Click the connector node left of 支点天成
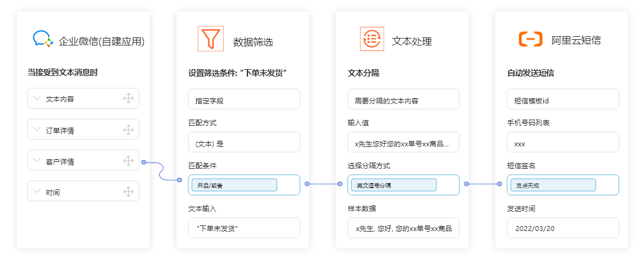The height and width of the screenshot is (269, 644). coord(500,184)
